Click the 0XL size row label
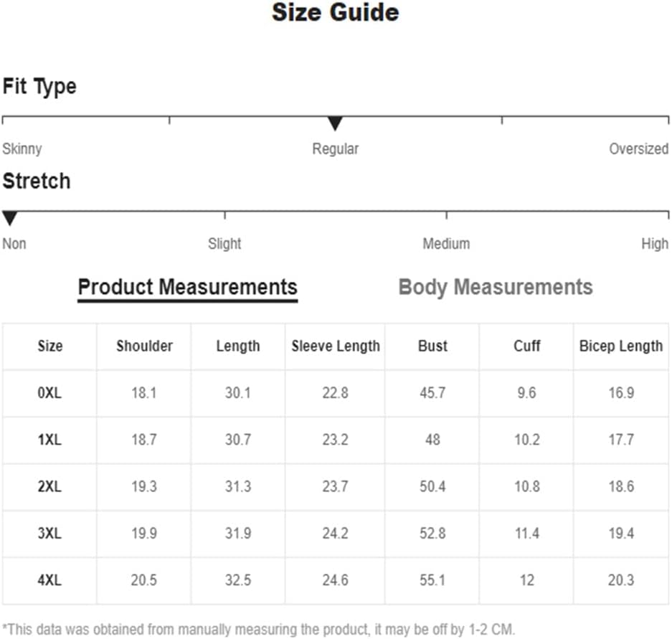This screenshot has height=639, width=672. (49, 392)
